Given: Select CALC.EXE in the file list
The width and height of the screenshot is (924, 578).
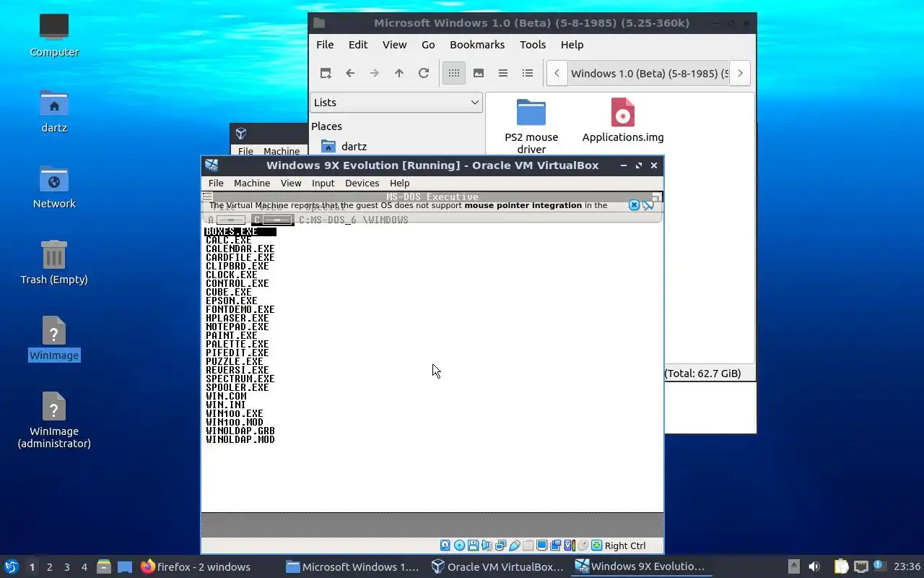Looking at the screenshot, I should [x=229, y=240].
